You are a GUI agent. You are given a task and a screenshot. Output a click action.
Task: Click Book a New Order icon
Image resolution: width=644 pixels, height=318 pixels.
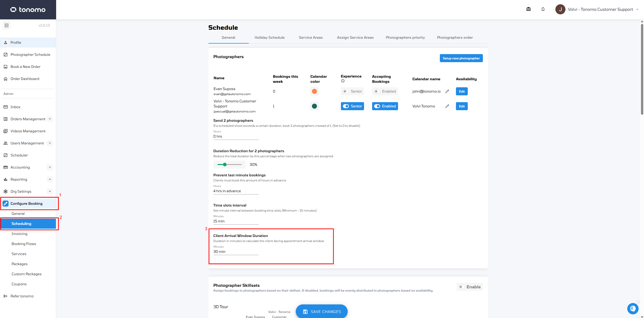[x=6, y=67]
